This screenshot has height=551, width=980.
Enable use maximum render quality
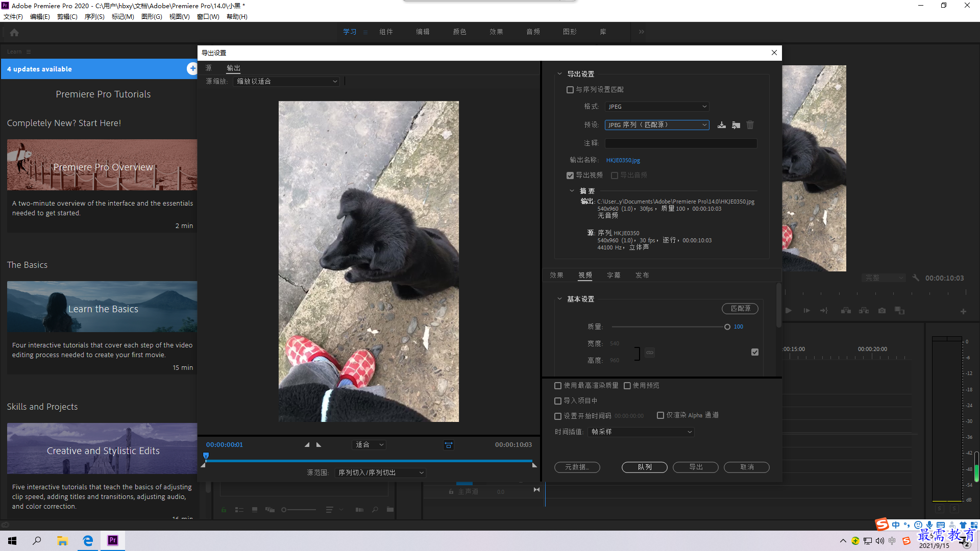click(x=558, y=386)
